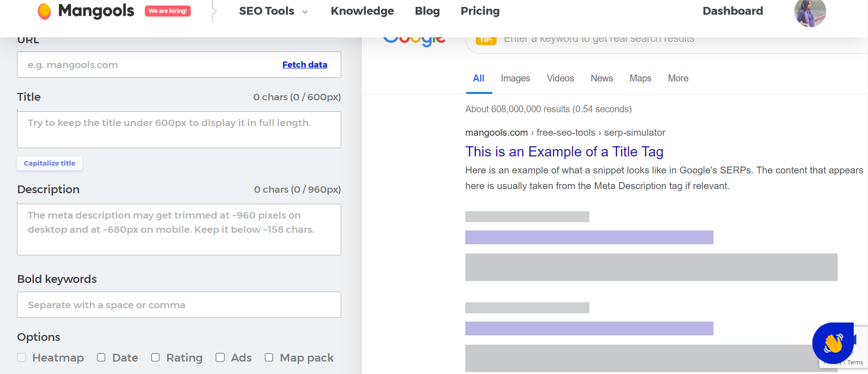Click the Google logo in the preview
This screenshot has height=374, width=868.
point(414,42)
